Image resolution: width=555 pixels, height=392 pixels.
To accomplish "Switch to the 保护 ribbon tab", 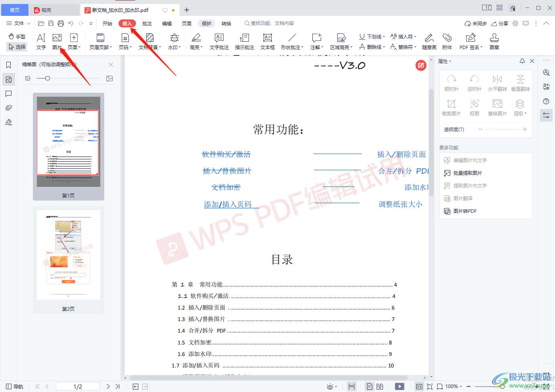I will (x=207, y=23).
